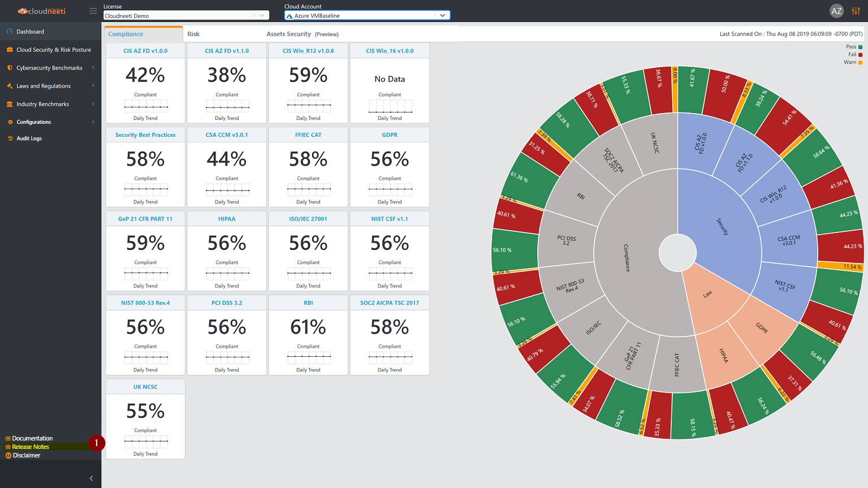The image size is (868, 488).
Task: Select the Security segment in sunburst chart
Action: point(722,226)
